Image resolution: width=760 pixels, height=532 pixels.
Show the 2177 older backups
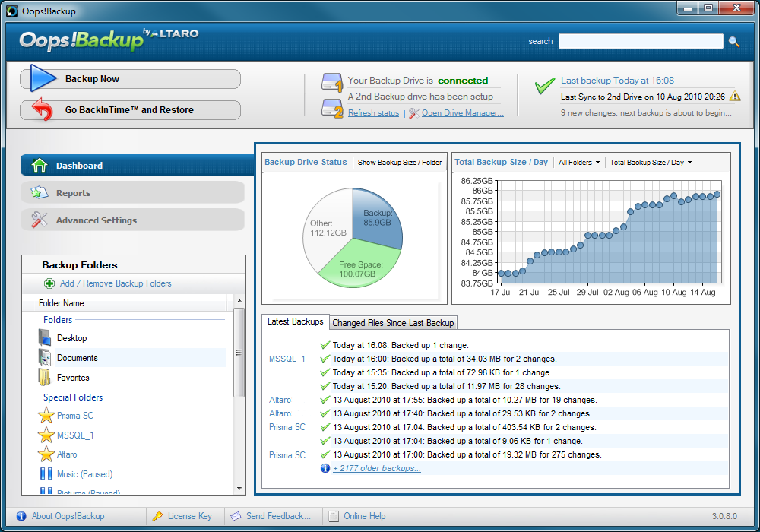(377, 468)
